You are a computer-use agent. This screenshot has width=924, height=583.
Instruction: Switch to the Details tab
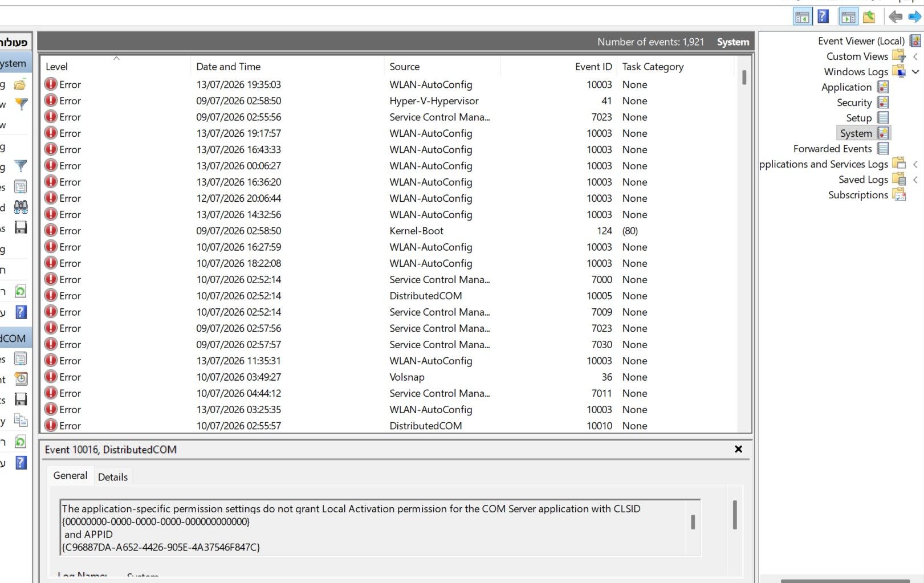click(113, 477)
